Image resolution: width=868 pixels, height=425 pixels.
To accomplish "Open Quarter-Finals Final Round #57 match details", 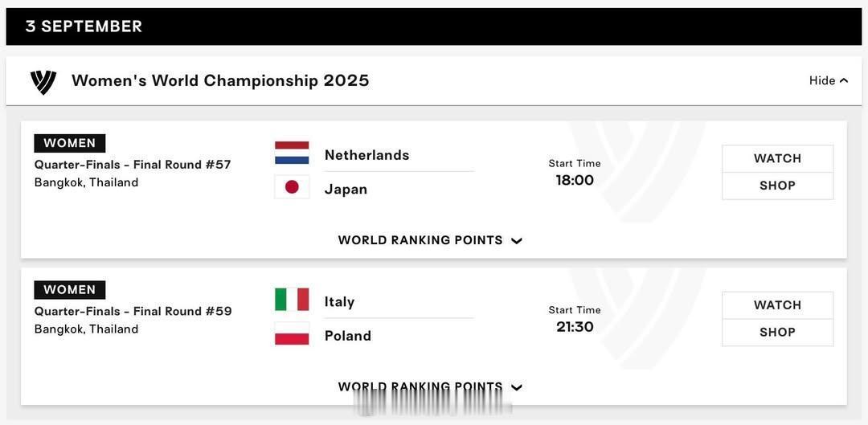I will pyautogui.click(x=133, y=165).
